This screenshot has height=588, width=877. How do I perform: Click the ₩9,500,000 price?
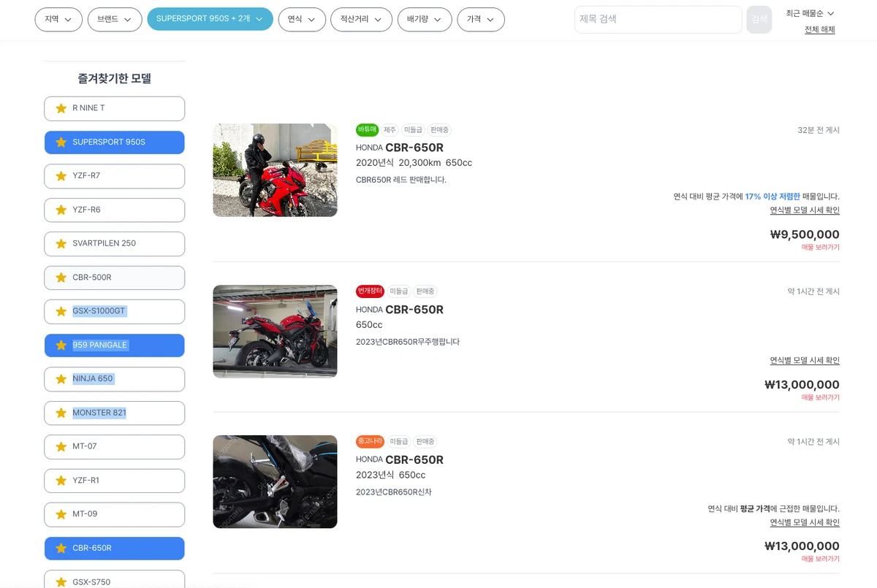coord(805,234)
